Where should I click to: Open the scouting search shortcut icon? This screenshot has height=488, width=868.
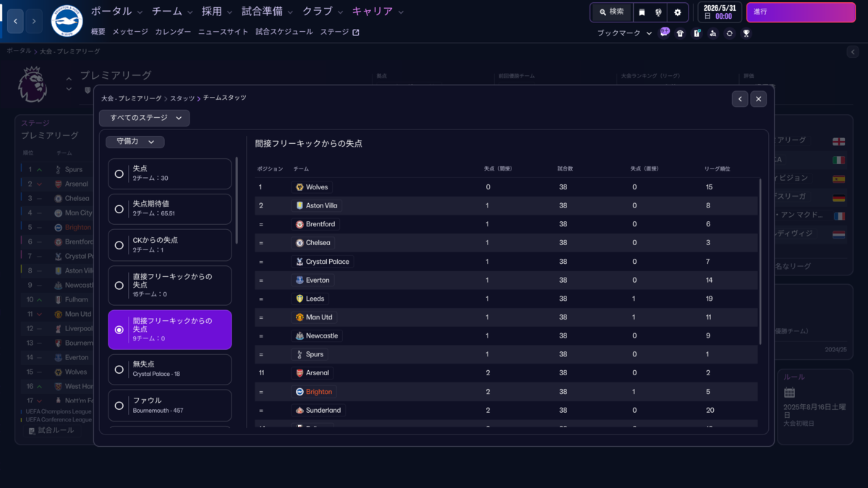coord(713,33)
